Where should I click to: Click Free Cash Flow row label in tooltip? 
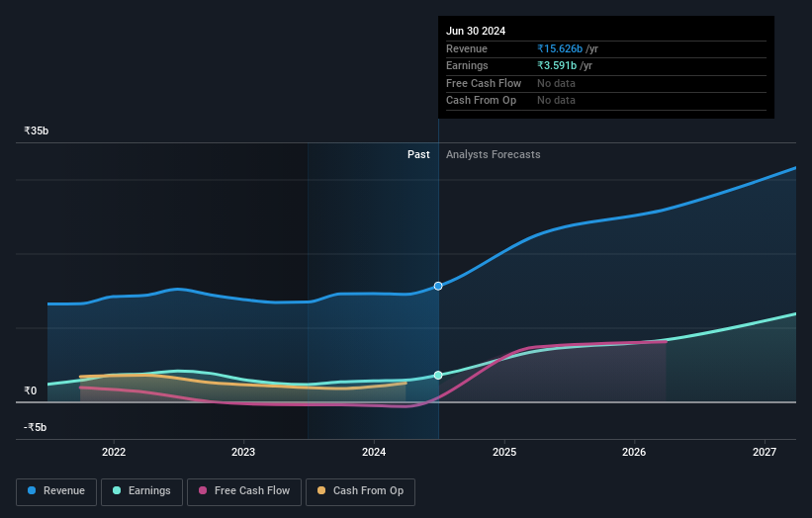click(484, 83)
